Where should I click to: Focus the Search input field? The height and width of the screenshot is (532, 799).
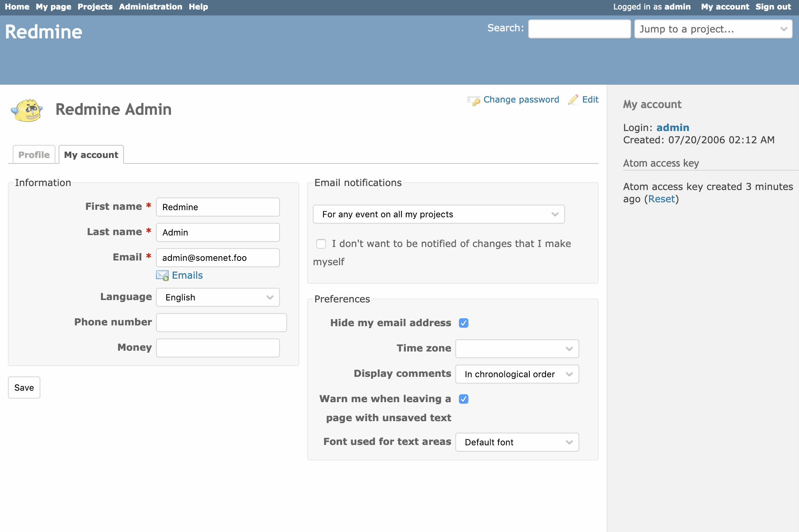(x=580, y=29)
